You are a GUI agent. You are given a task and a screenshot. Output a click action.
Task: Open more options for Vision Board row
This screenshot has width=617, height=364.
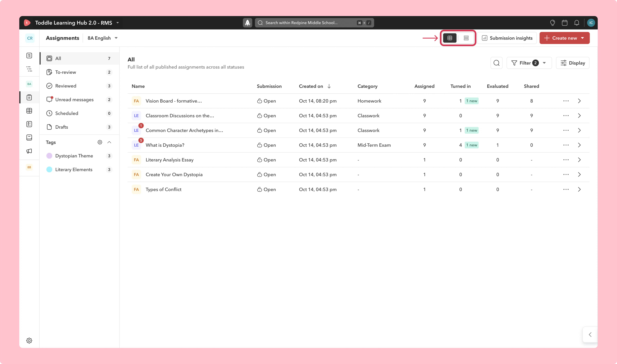566,101
